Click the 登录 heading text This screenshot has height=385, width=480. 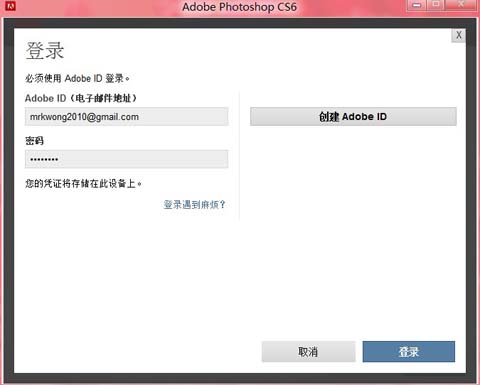45,51
